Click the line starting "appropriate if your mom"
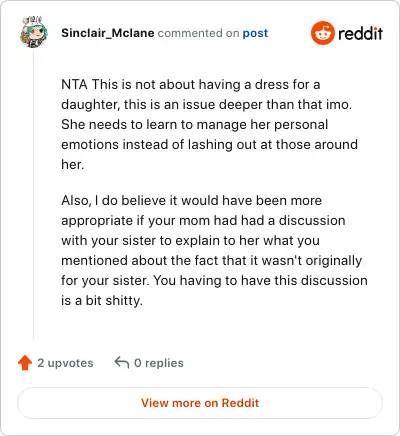 203,221
